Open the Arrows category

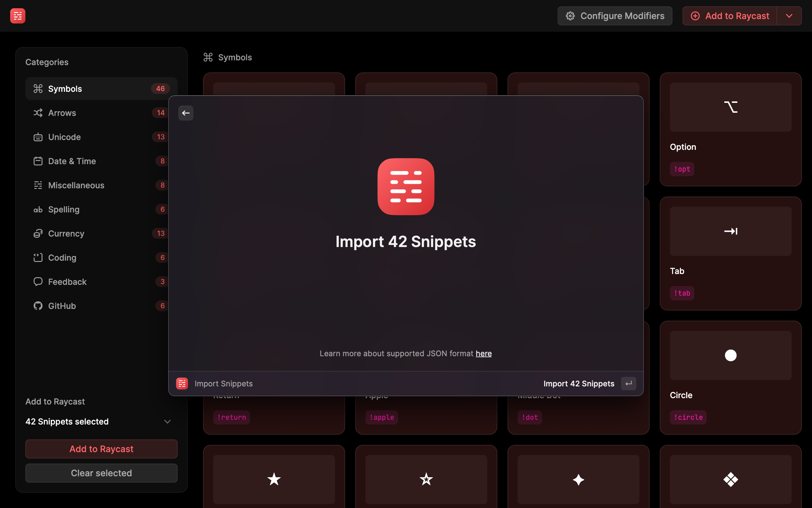point(101,113)
